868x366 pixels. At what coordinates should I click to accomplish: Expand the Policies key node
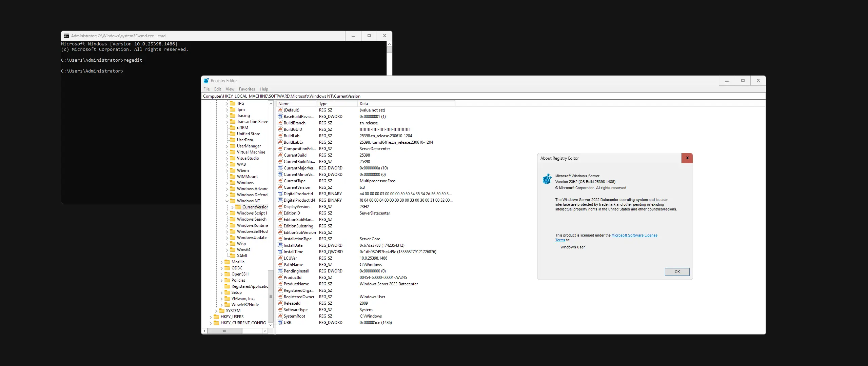click(x=222, y=281)
